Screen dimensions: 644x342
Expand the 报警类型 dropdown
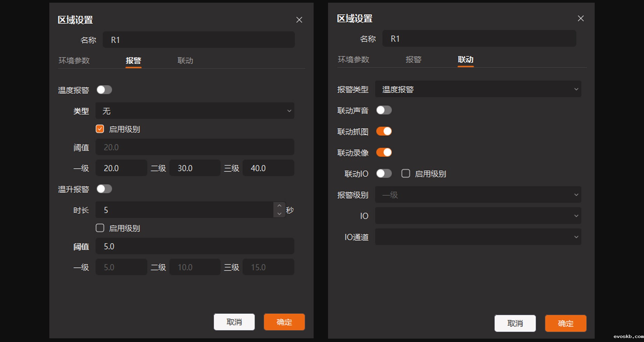[478, 90]
